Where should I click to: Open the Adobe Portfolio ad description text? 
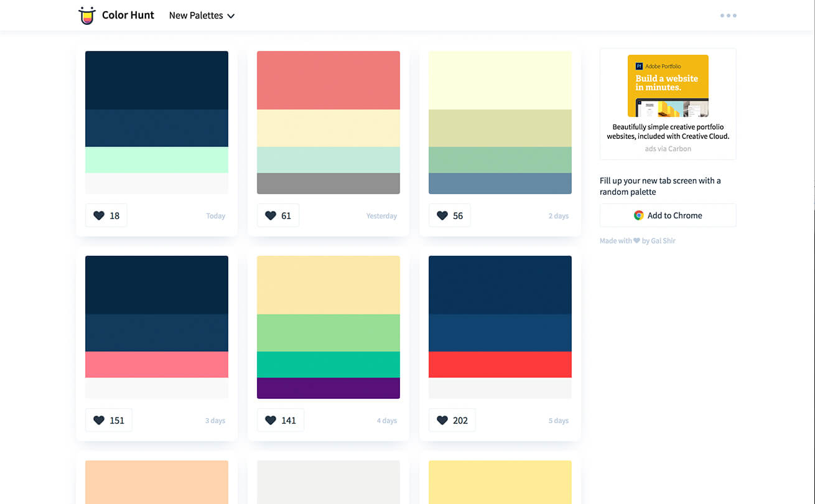coord(668,131)
